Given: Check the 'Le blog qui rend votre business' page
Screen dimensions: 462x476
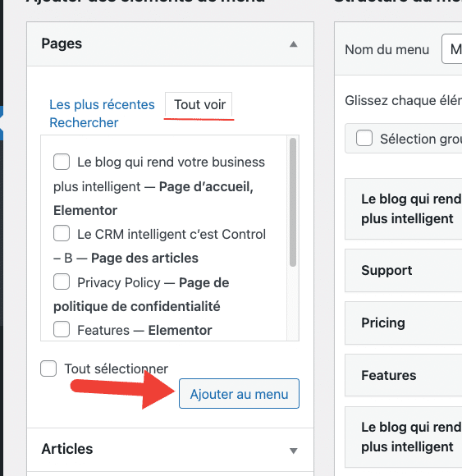Looking at the screenshot, I should click(62, 162).
